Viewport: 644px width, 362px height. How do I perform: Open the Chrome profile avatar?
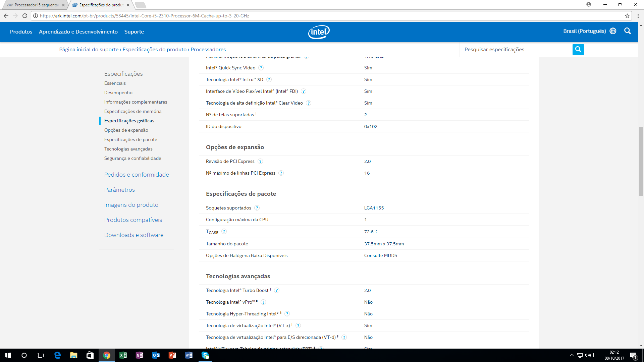(589, 4)
